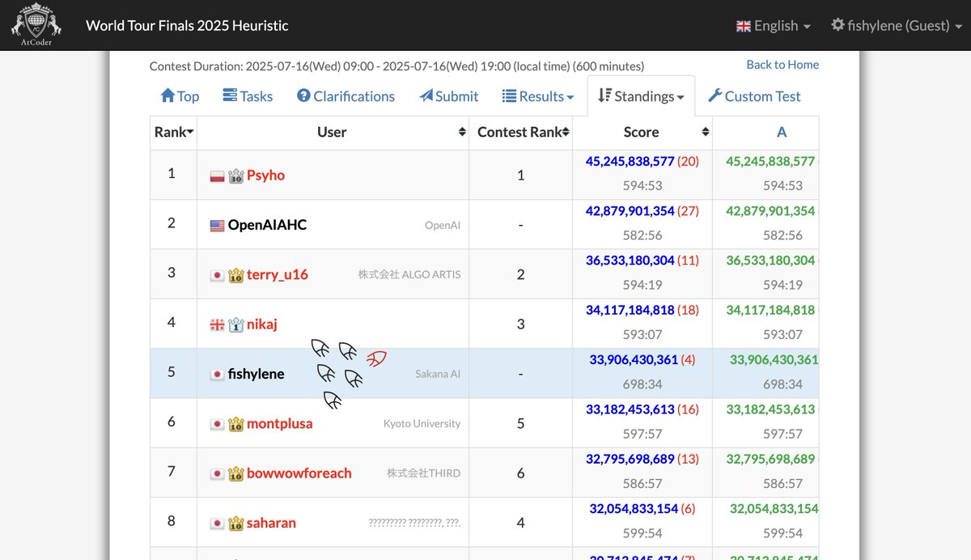Screen dimensions: 971x560
Task: Click the Kyoto University affiliation text
Action: click(422, 423)
